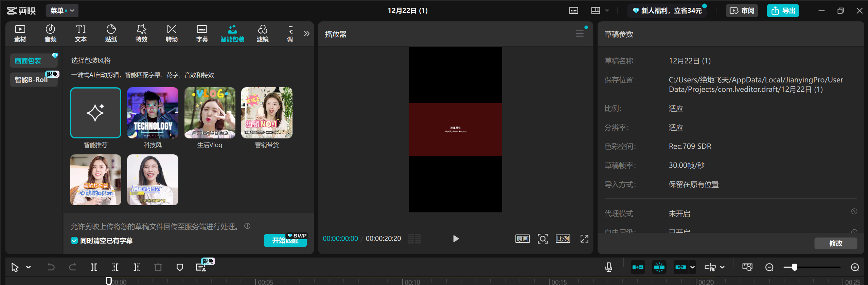Click the undo arrow in timeline toolbar
Viewport: 868px width, 285px height.
pos(51,267)
